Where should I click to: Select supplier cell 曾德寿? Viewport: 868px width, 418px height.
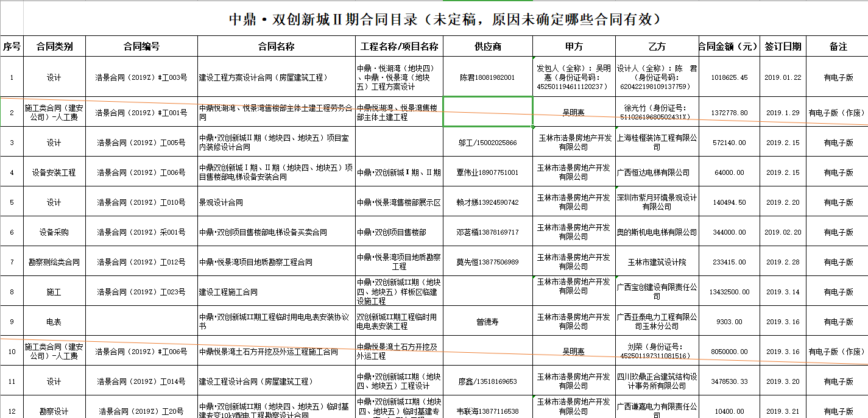click(x=488, y=322)
